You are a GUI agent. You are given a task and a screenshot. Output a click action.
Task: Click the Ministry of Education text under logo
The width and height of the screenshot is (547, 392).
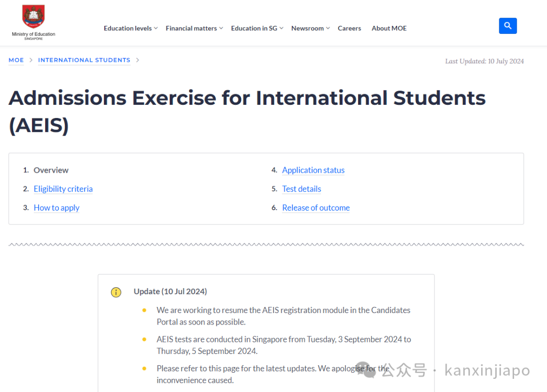[x=33, y=34]
